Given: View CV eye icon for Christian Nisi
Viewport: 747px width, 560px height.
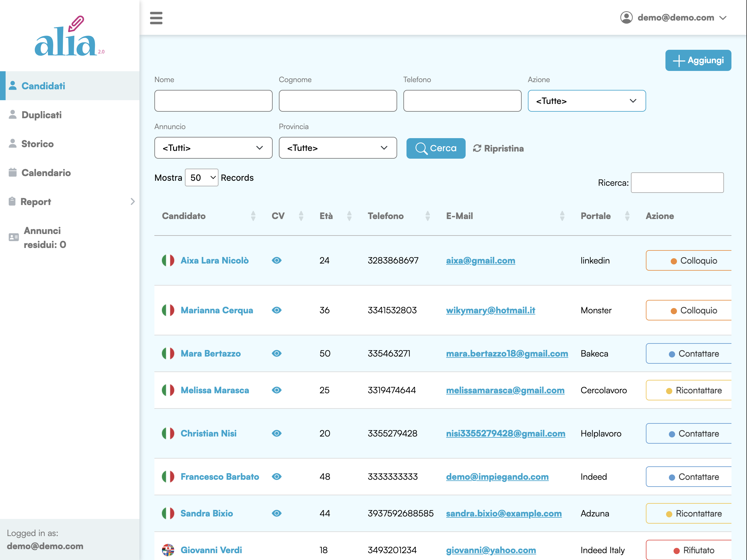Looking at the screenshot, I should pos(277,433).
